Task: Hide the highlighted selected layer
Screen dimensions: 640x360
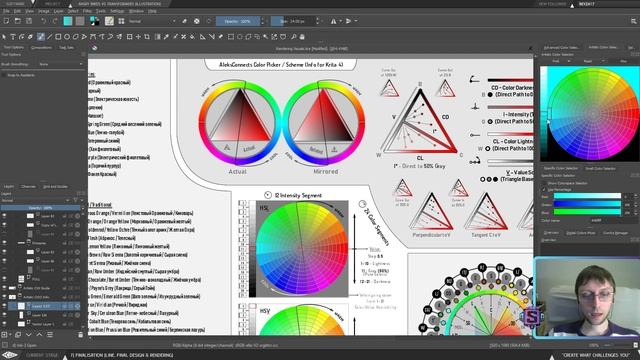Action: (4, 306)
